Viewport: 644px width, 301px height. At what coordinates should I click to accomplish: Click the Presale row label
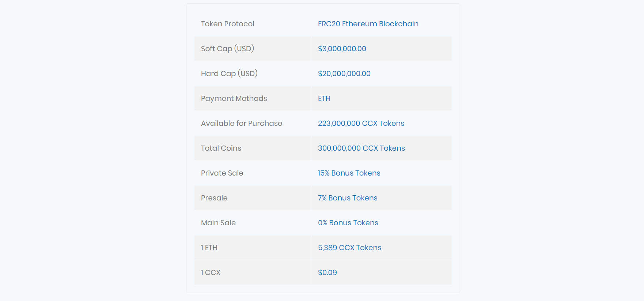tap(214, 198)
